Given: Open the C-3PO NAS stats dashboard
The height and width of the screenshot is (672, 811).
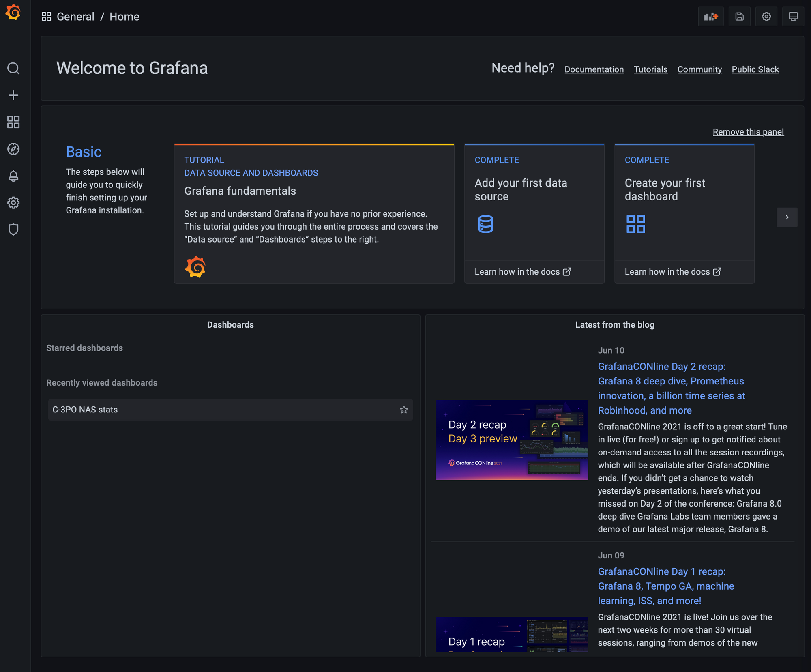Looking at the screenshot, I should 230,410.
